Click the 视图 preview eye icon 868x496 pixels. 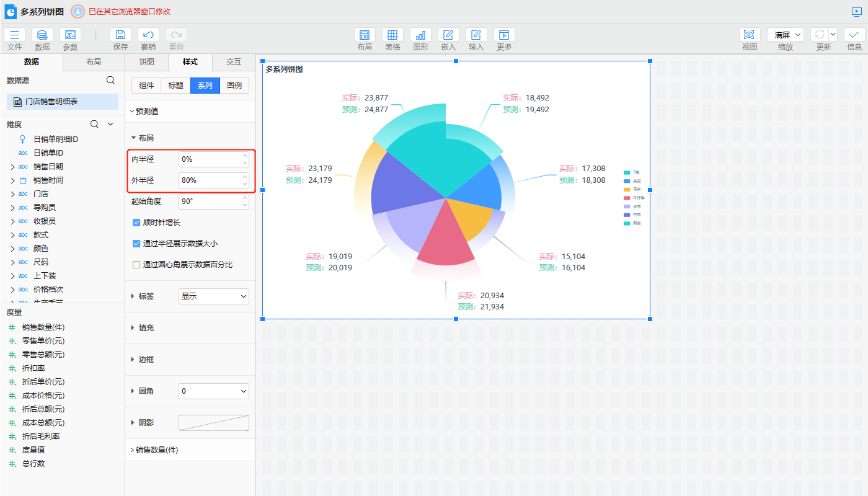750,35
